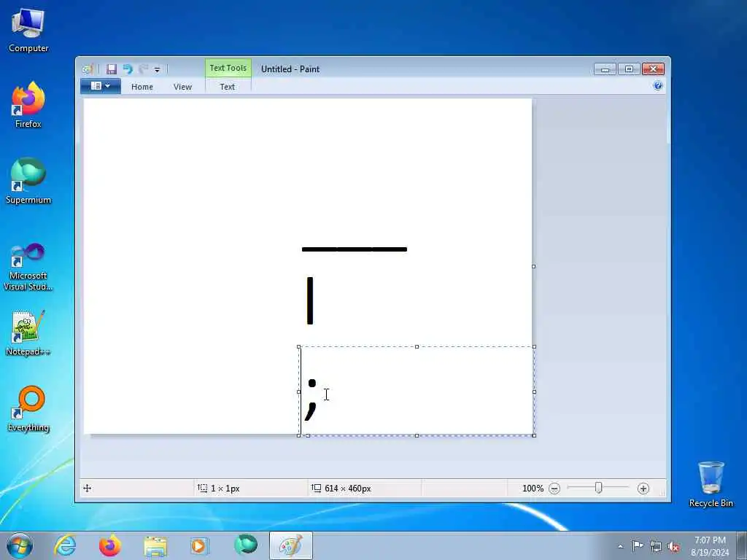Screen dimensions: 747x560
Task: Open Windows Explorer from the taskbar
Action: 155,545
